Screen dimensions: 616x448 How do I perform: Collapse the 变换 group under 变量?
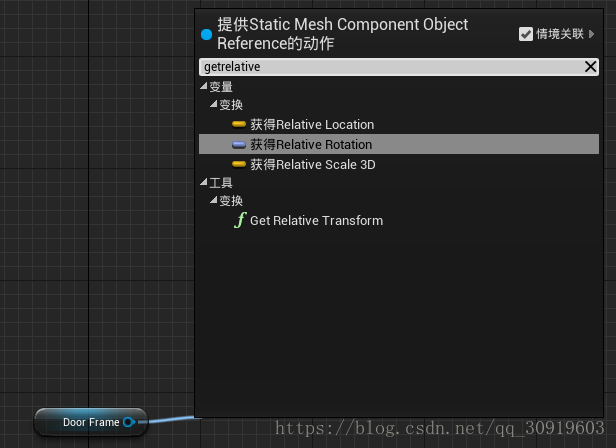pyautogui.click(x=213, y=104)
